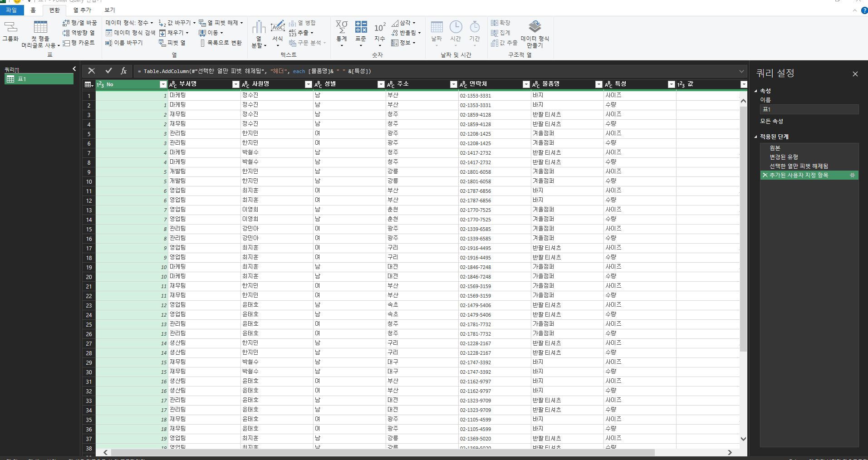The width and height of the screenshot is (868, 460).
Task: Open the 파일 menu tab
Action: coord(11,10)
